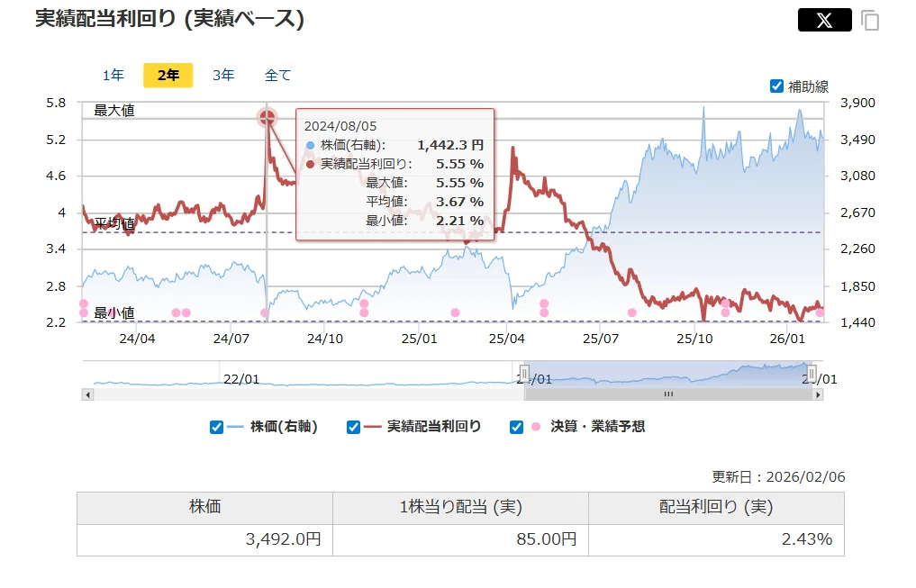Click the 最小値 guide line label
This screenshot has height=588, width=916.
click(114, 313)
